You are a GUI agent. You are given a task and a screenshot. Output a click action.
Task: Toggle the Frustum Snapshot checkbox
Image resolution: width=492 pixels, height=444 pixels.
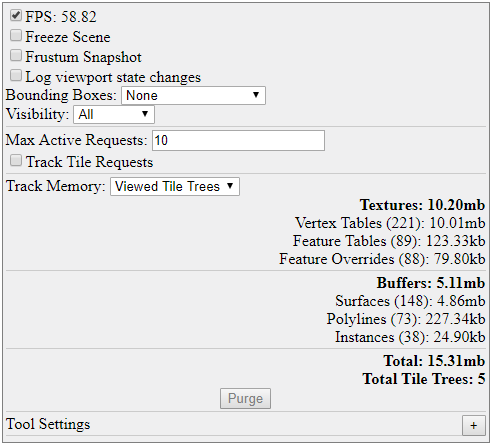(x=16, y=55)
